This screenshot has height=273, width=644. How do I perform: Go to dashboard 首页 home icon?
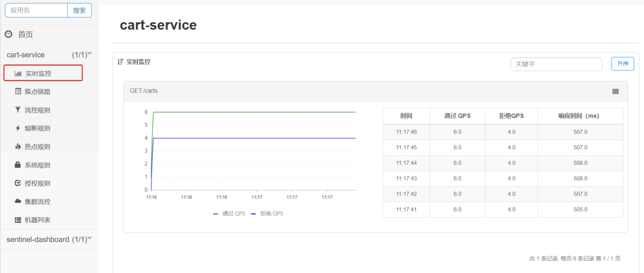[x=9, y=34]
